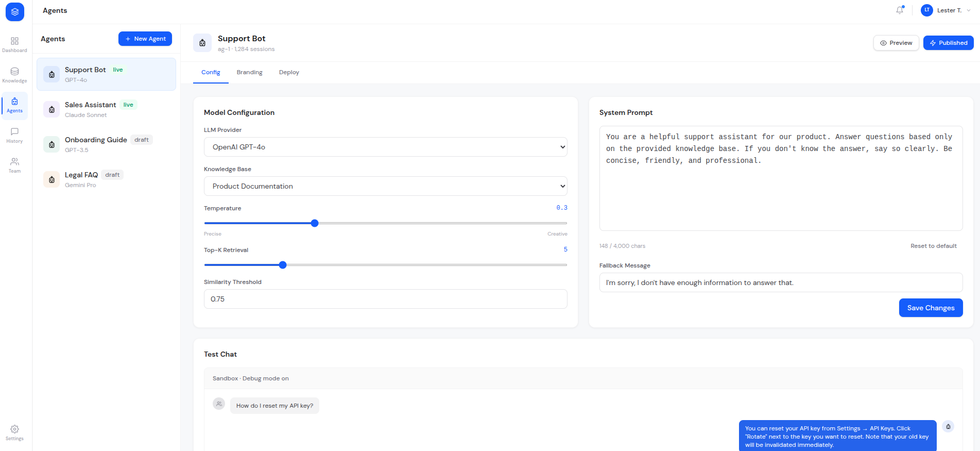
Task: Click the Support Bot header robot icon
Action: coord(202,43)
